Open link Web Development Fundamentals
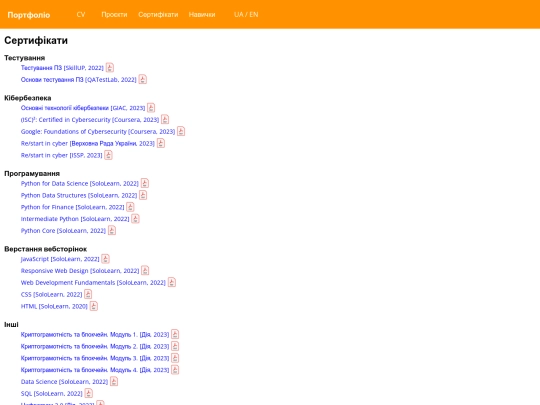The width and height of the screenshot is (540, 405). click(x=93, y=282)
